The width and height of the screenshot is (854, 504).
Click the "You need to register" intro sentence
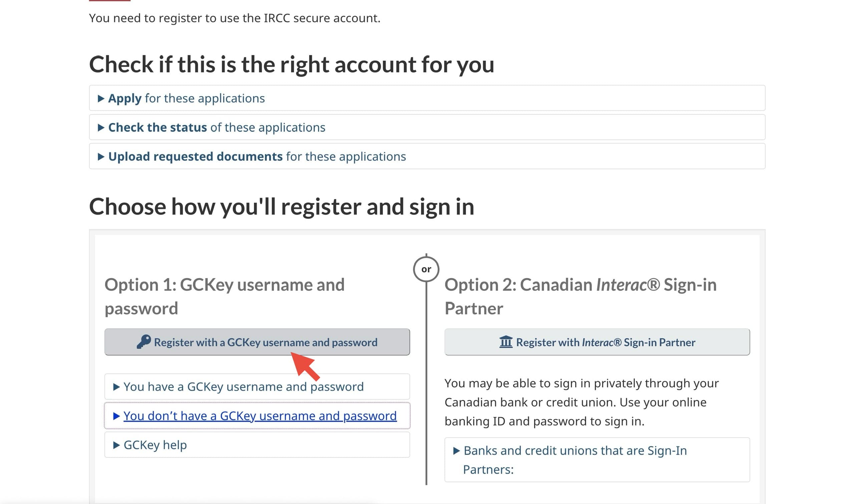click(x=235, y=18)
